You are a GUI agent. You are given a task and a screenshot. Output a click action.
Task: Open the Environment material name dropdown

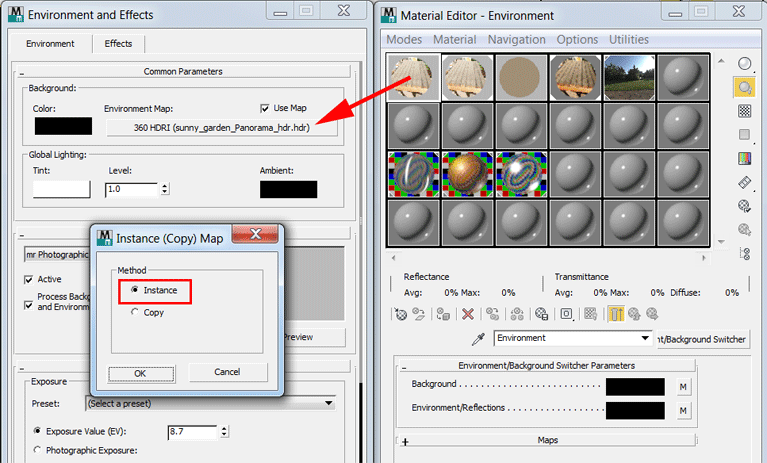coord(573,338)
